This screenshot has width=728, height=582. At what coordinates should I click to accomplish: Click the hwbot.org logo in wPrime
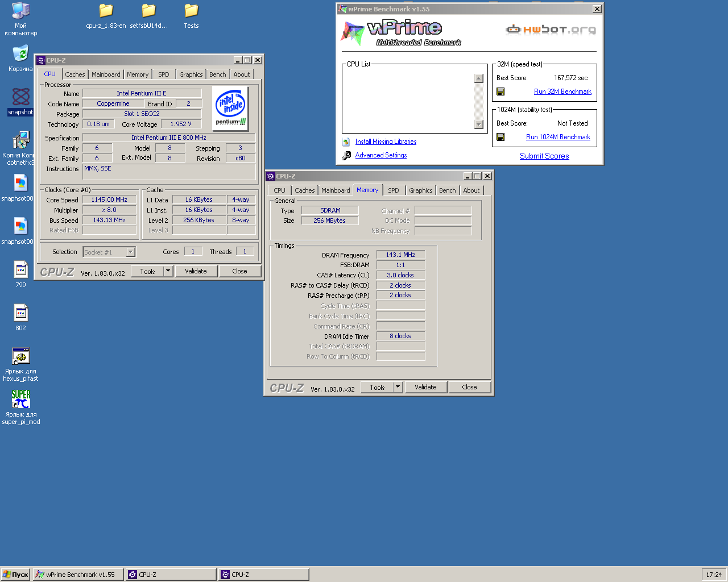point(551,29)
